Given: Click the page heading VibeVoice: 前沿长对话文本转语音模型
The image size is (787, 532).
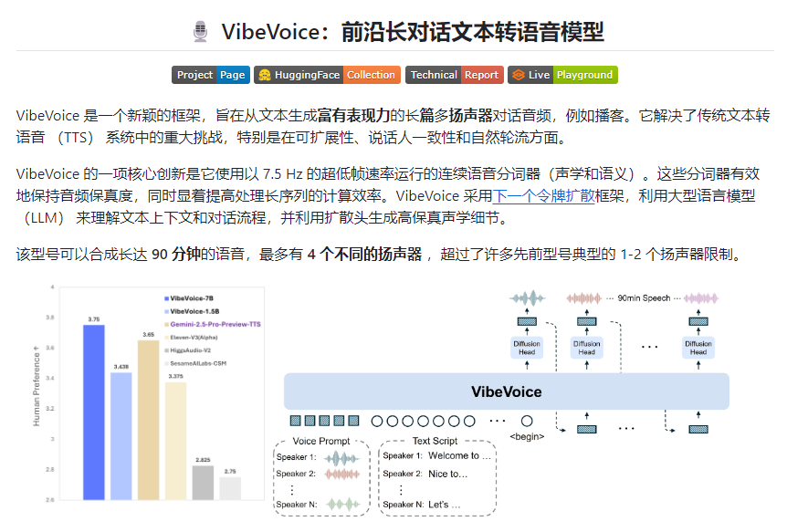Looking at the screenshot, I should point(413,32).
